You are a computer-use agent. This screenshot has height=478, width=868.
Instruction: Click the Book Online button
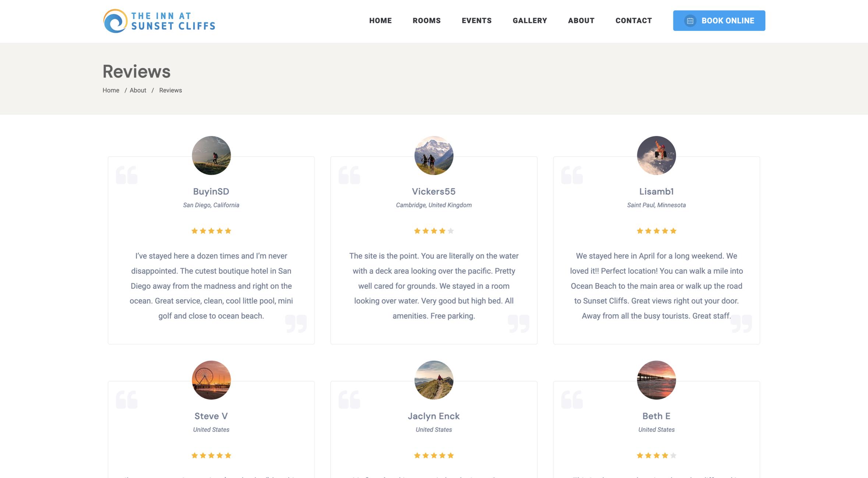719,21
